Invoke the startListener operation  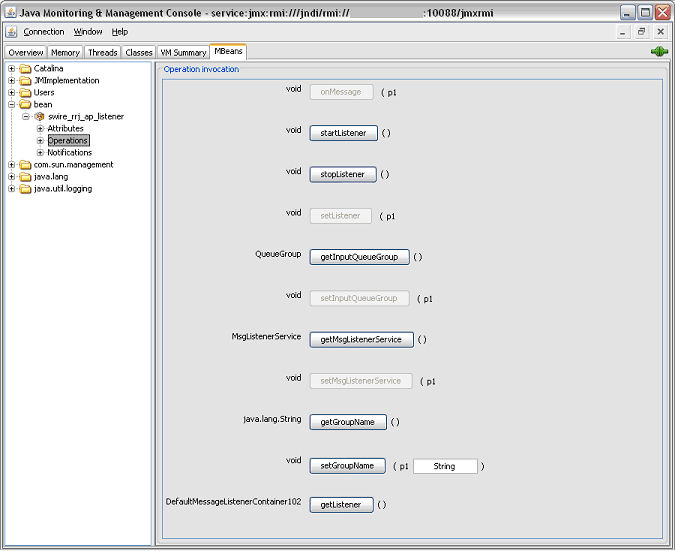click(x=343, y=133)
